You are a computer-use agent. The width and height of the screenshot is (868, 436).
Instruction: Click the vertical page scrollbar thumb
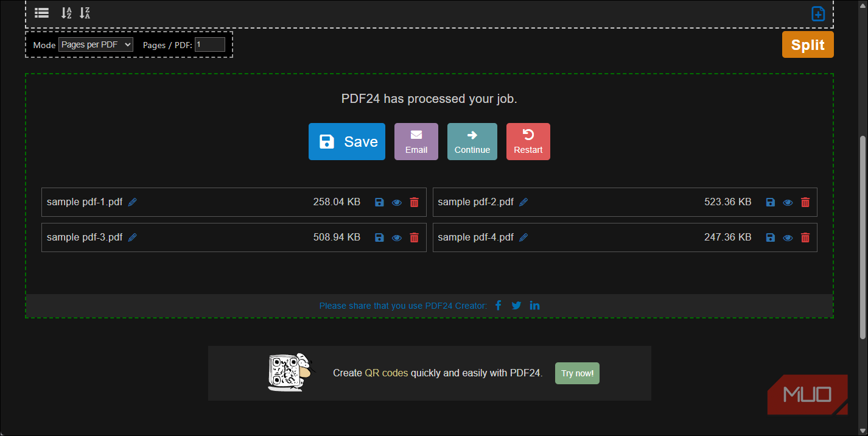pyautogui.click(x=863, y=237)
